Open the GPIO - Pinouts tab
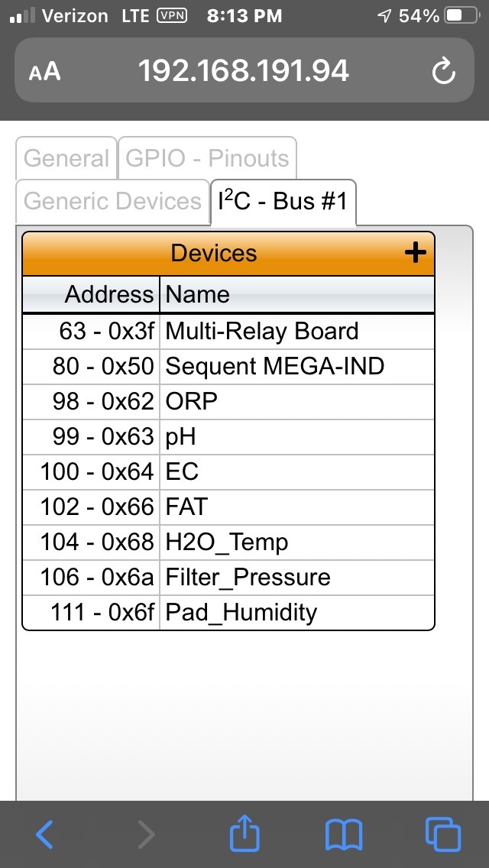The height and width of the screenshot is (868, 489). click(207, 158)
